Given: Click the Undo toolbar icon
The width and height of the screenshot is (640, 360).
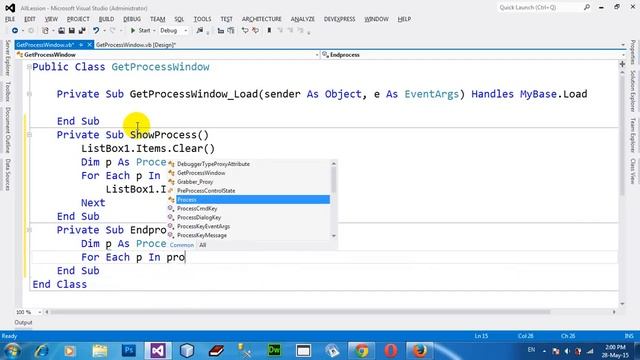Looking at the screenshot, I should pos(96,31).
